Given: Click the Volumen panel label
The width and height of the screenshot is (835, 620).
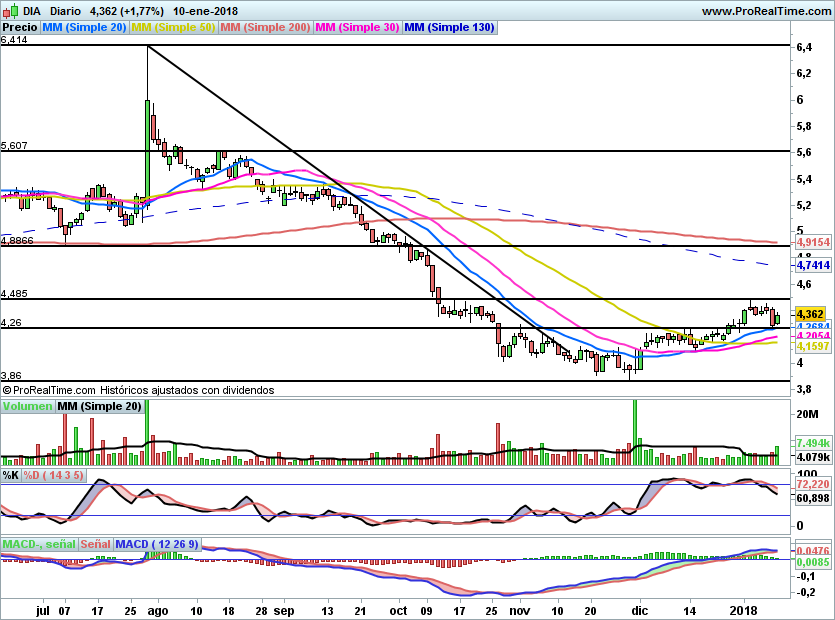Looking at the screenshot, I should coord(27,406).
